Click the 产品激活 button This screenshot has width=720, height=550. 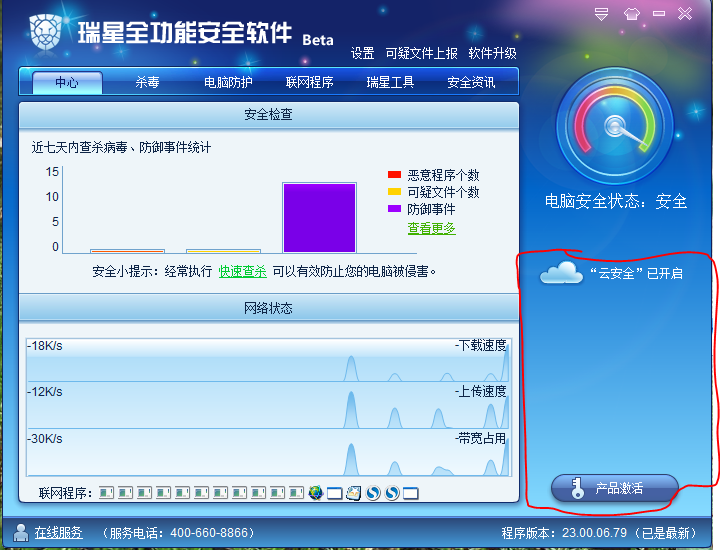(614, 488)
